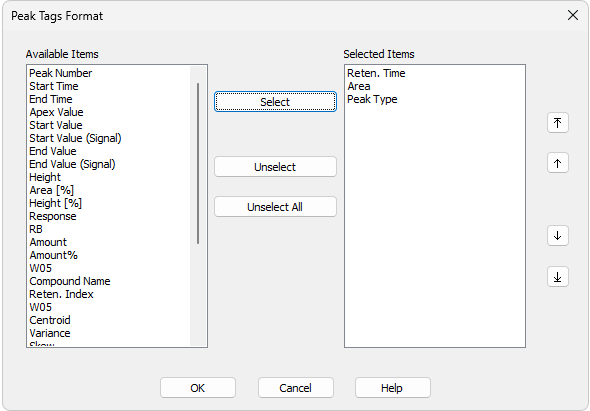This screenshot has width=590, height=411.
Task: Click the Select button
Action: [x=275, y=102]
